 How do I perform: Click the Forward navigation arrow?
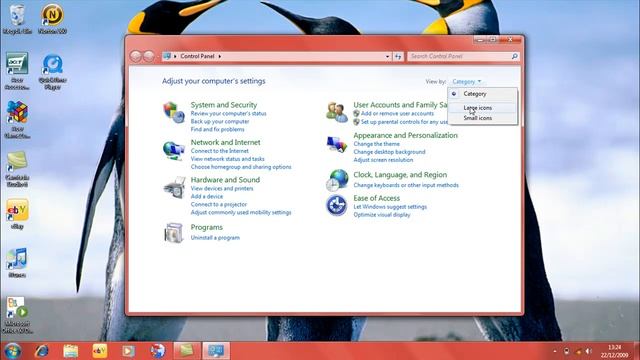point(149,56)
